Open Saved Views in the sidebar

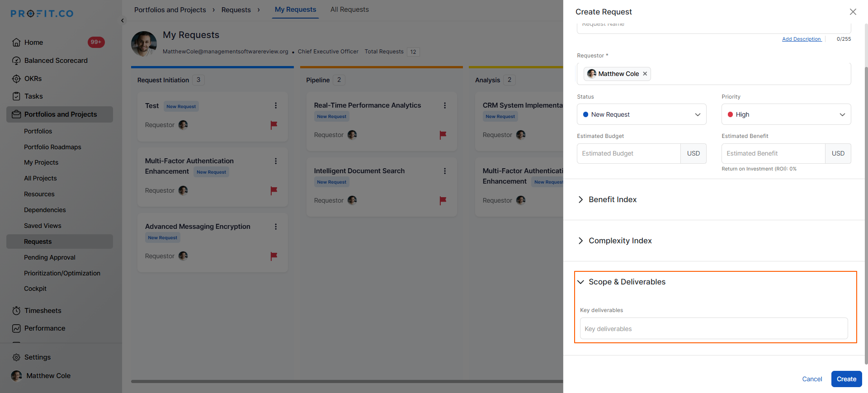pyautogui.click(x=42, y=226)
